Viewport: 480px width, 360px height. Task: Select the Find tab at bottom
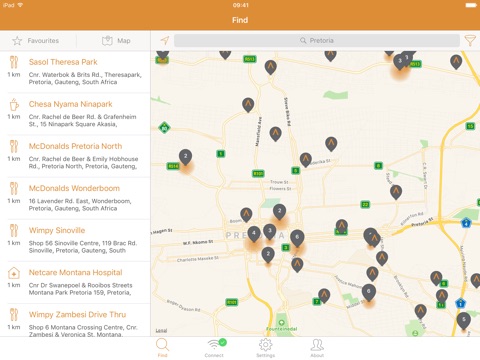tap(163, 348)
